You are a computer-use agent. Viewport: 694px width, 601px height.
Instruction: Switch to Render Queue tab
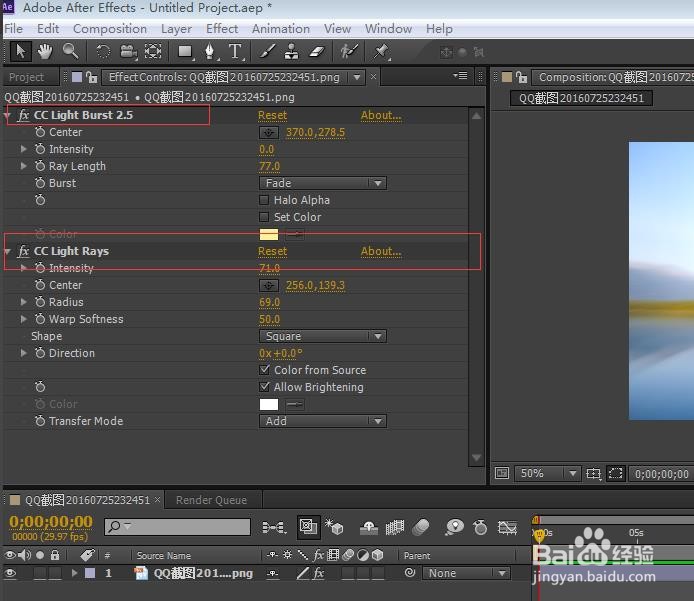click(211, 500)
